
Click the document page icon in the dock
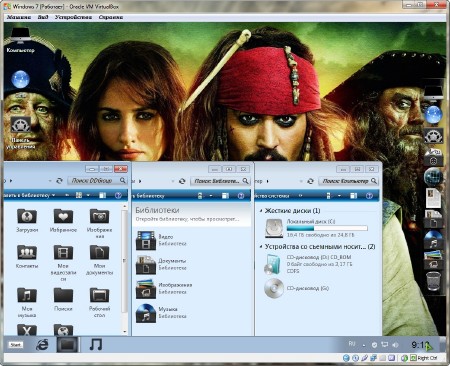[x=433, y=198]
